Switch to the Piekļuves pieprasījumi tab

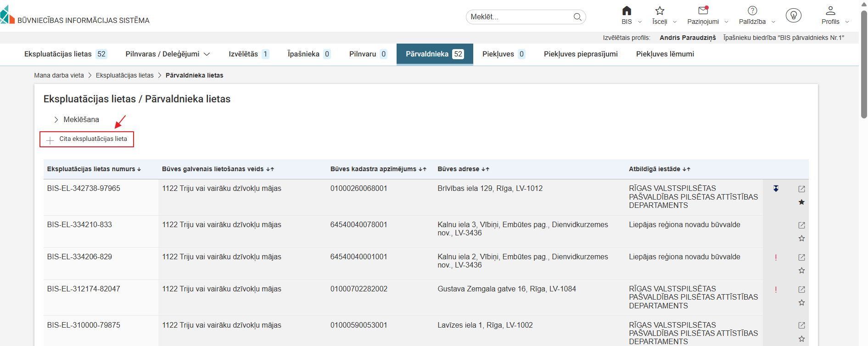point(581,54)
